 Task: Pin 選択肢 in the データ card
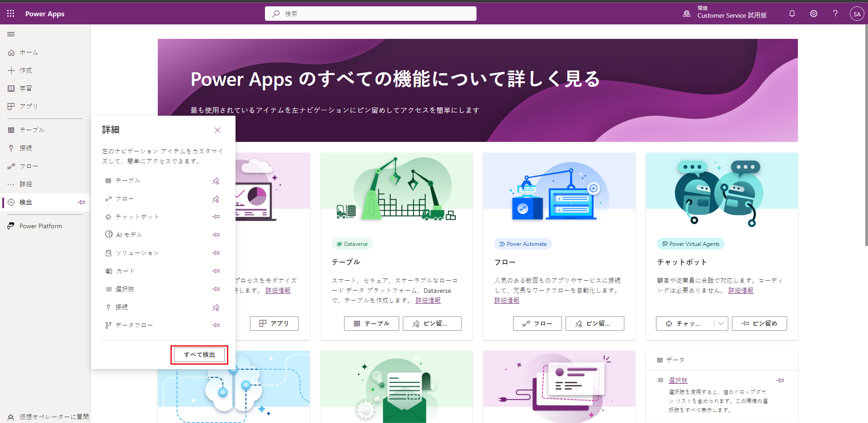(780, 381)
